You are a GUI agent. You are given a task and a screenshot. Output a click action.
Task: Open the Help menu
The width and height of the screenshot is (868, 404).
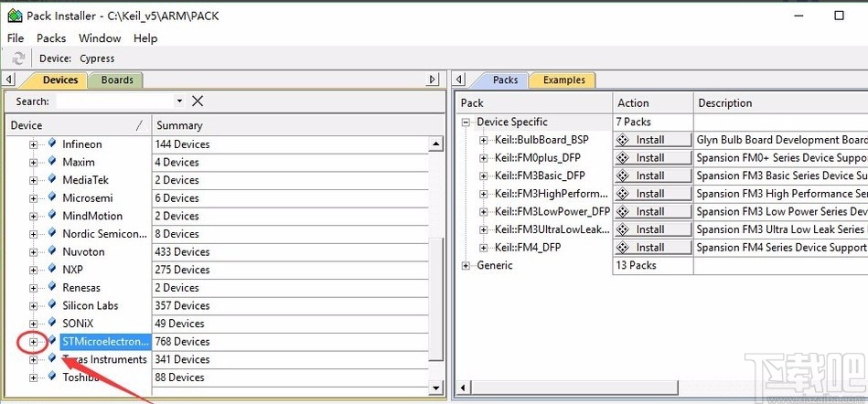(145, 38)
